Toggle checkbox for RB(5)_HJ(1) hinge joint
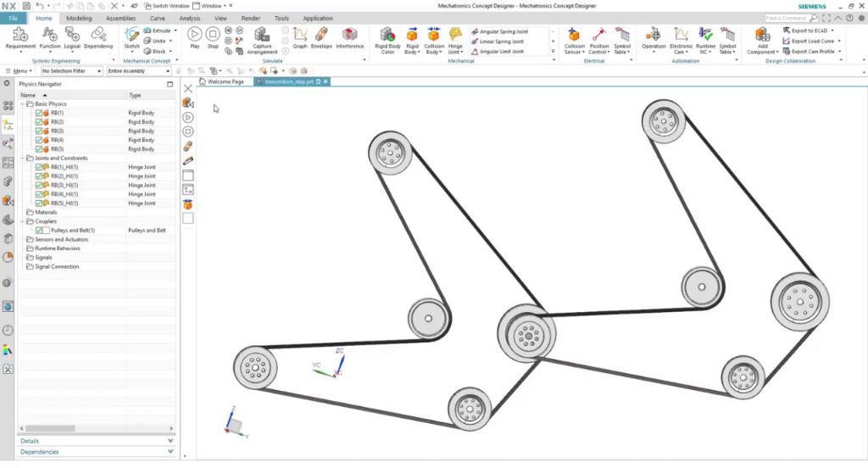The width and height of the screenshot is (868, 468). tap(39, 203)
